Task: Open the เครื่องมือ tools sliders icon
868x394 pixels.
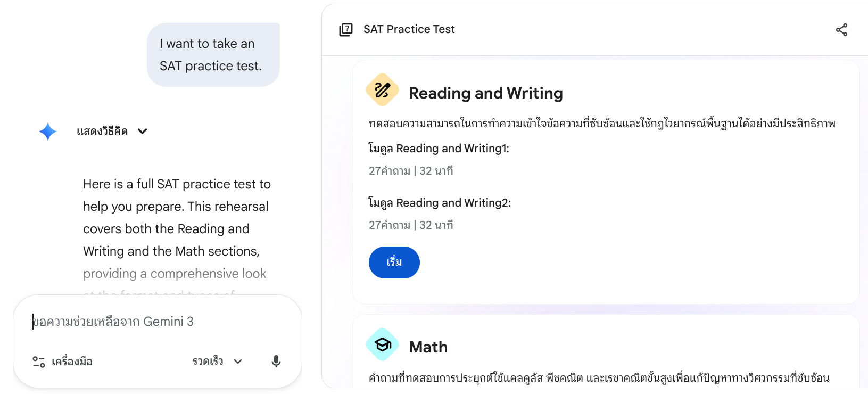Action: pos(39,362)
